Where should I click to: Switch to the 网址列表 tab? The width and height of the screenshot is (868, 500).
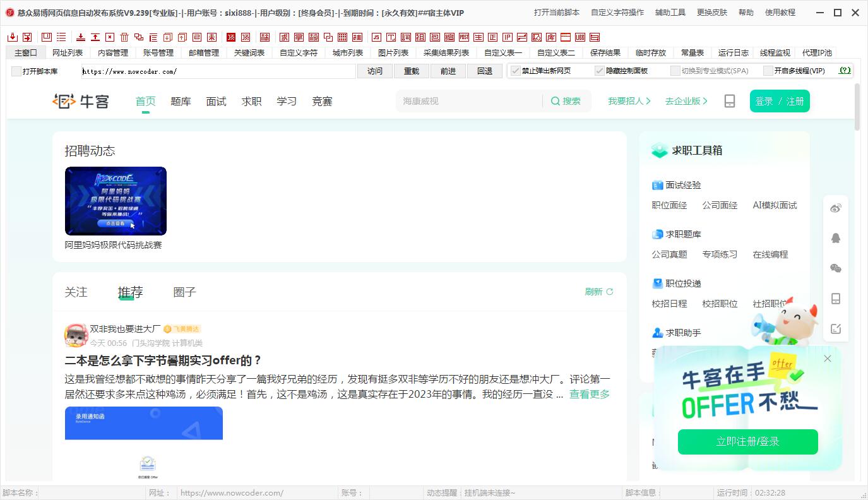pos(68,53)
